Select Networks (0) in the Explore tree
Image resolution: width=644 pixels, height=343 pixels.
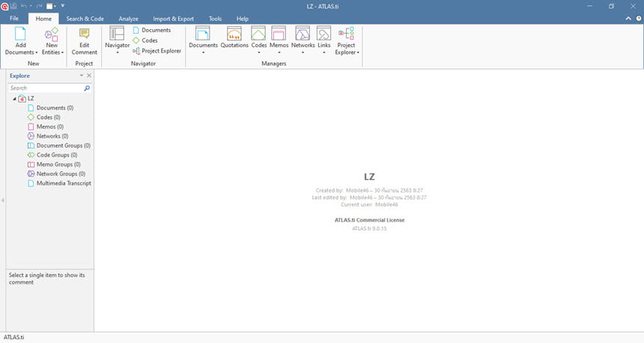[48, 136]
